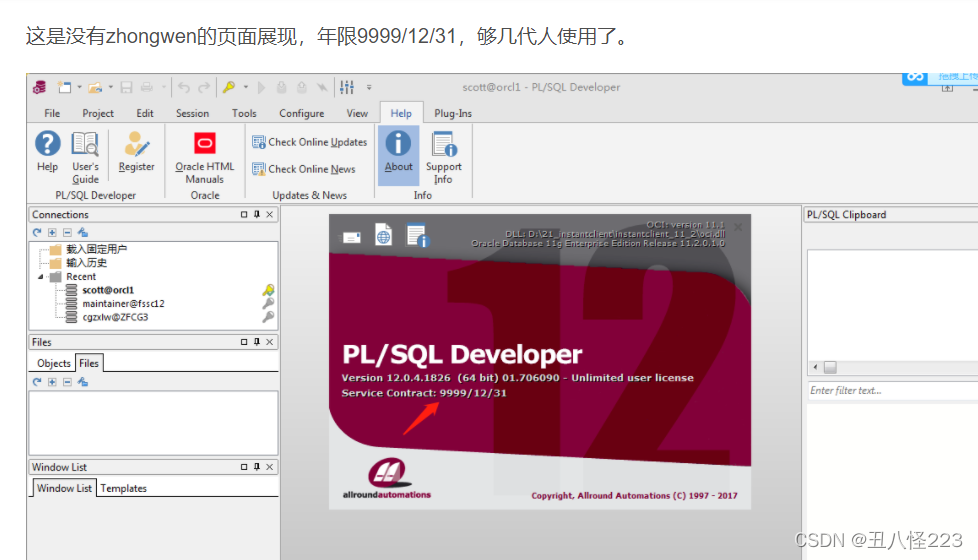Switch to the Edit ribbon tab
The height and width of the screenshot is (560, 978).
coord(145,113)
